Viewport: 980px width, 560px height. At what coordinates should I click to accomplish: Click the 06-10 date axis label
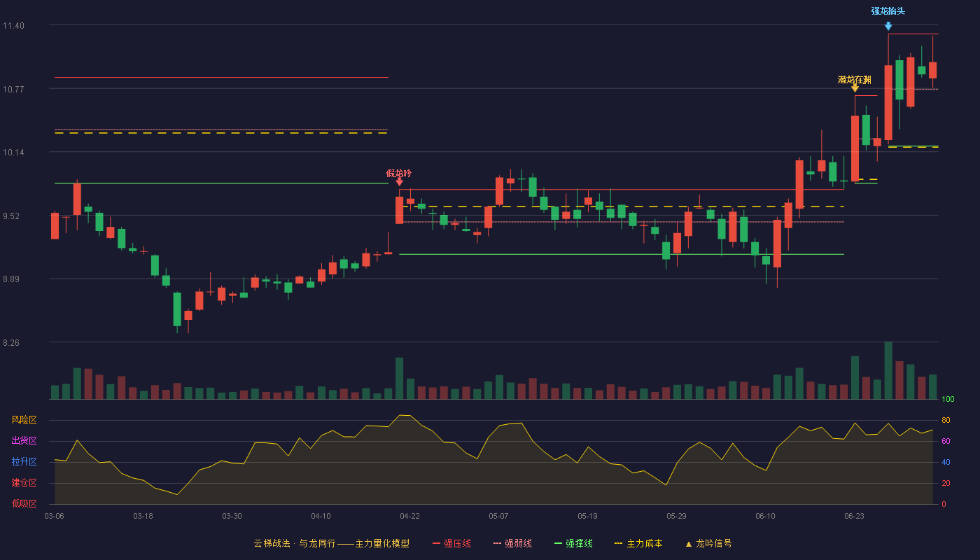pyautogui.click(x=765, y=516)
